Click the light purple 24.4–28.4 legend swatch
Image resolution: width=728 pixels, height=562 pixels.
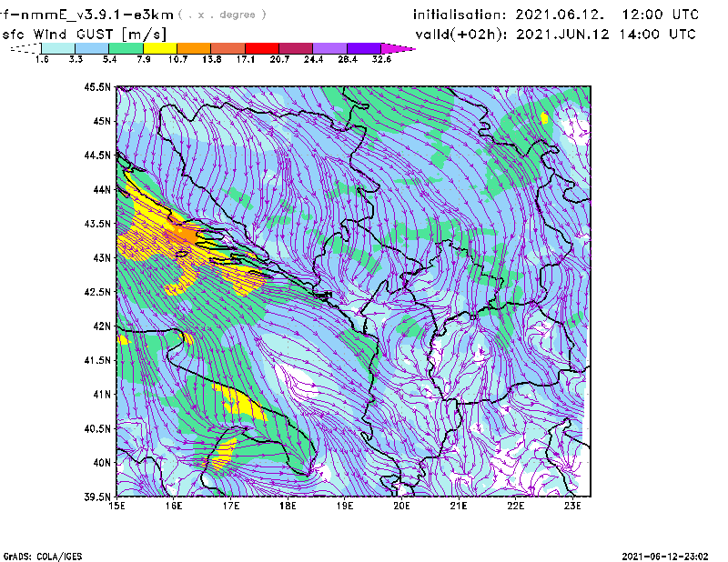click(330, 48)
